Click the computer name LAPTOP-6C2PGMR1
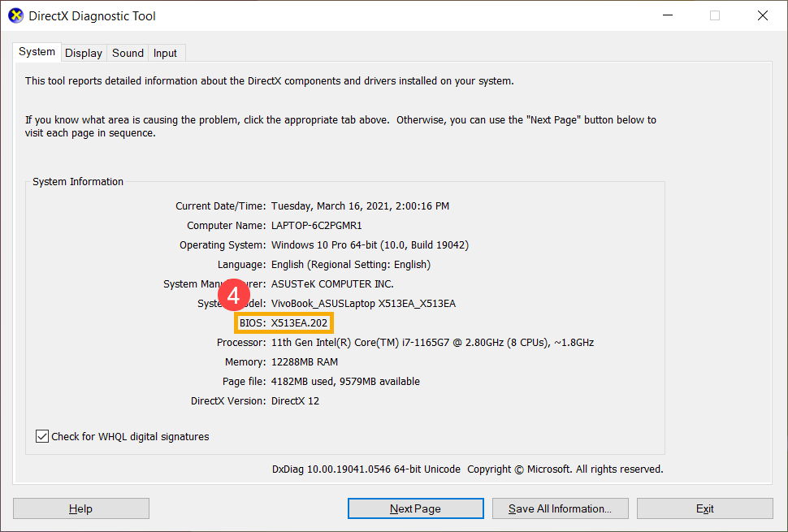 point(316,226)
